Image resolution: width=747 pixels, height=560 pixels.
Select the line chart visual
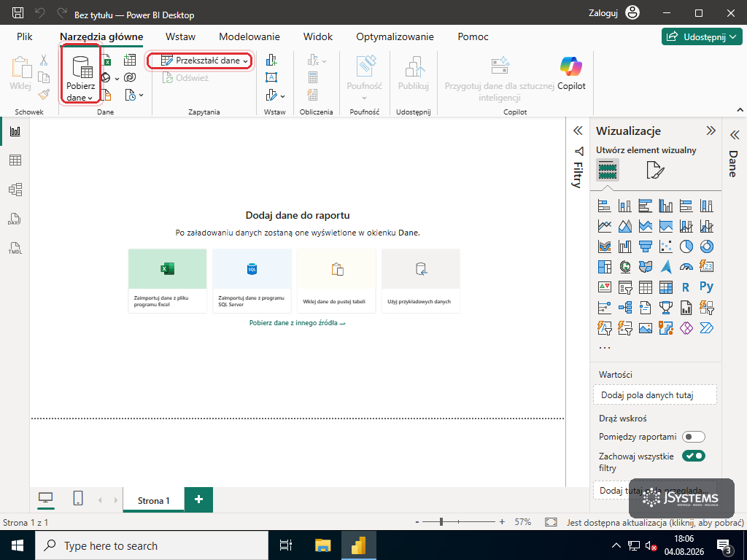click(605, 226)
